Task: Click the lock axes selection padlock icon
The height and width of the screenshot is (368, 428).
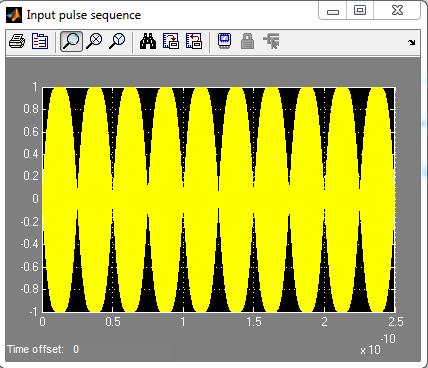Action: point(247,42)
